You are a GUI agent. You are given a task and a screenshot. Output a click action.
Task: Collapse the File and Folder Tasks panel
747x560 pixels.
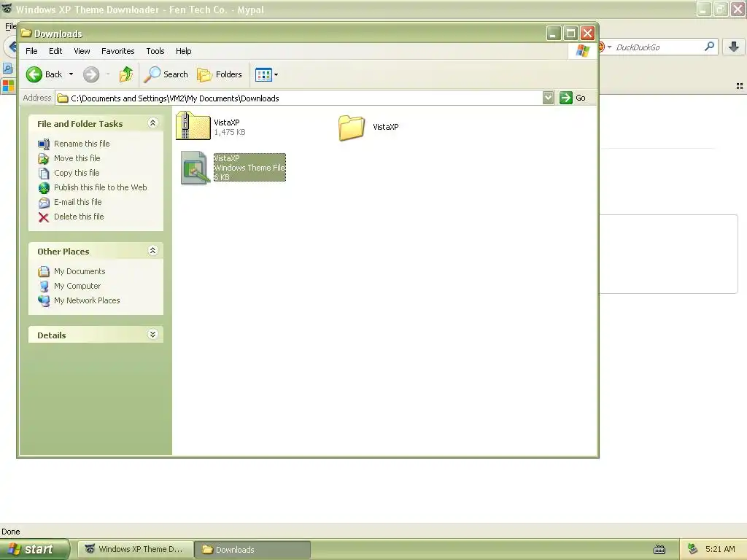pyautogui.click(x=152, y=123)
